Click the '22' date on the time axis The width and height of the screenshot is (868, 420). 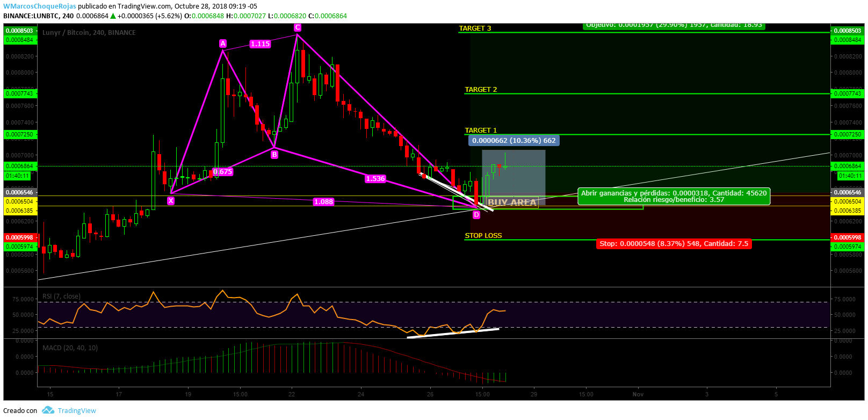292,394
